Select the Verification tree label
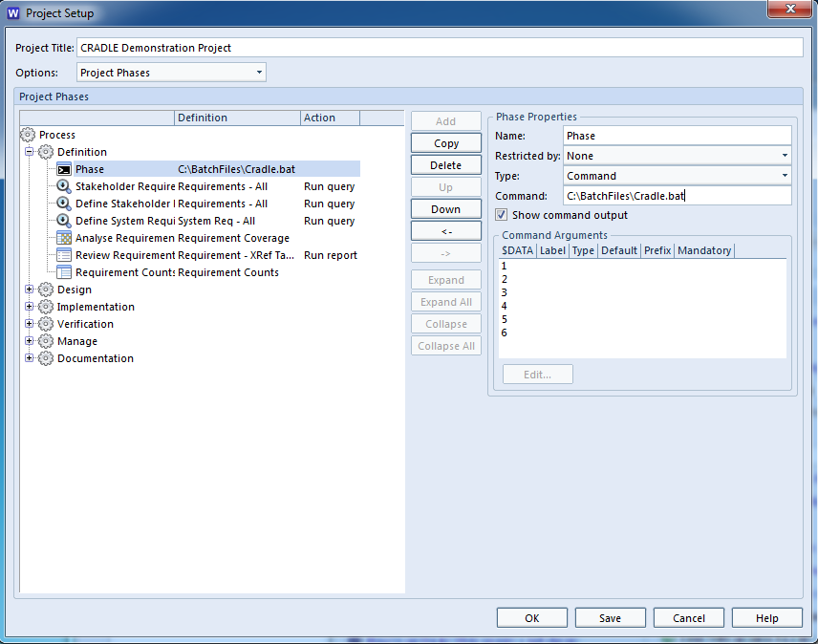 point(86,324)
